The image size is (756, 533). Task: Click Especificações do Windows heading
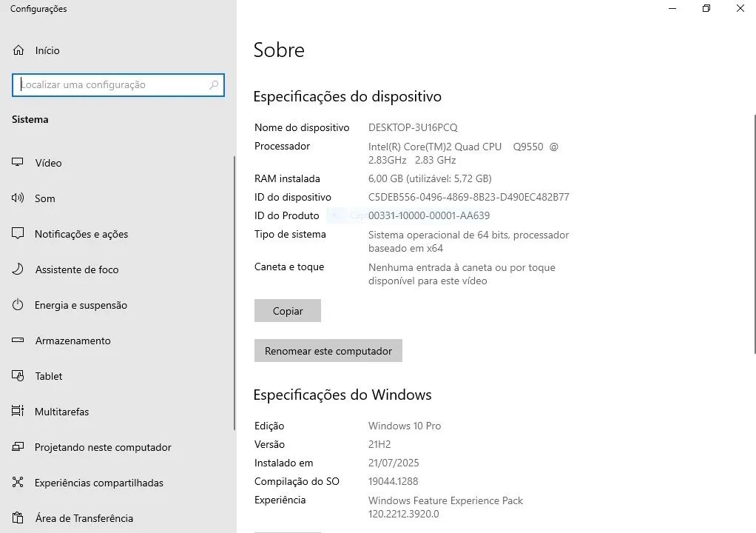point(342,395)
